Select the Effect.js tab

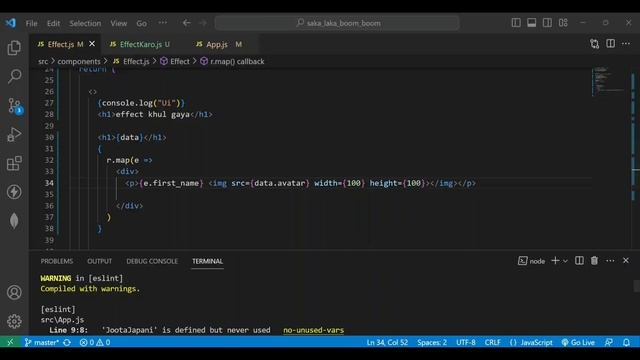60,44
